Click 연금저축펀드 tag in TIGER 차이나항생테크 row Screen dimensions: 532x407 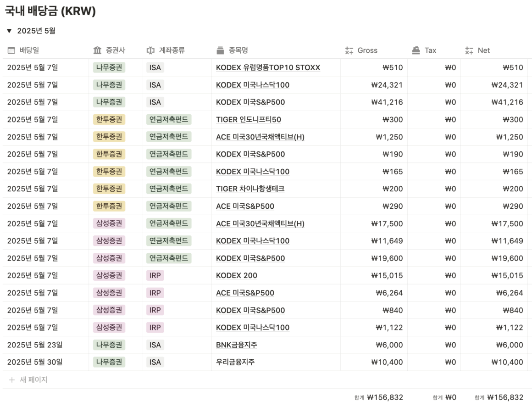(x=169, y=189)
